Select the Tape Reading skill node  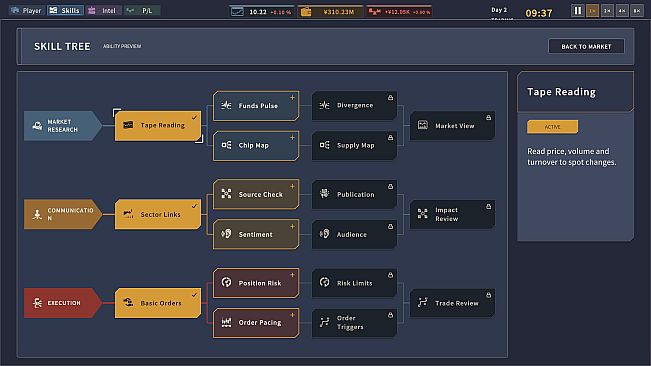pyautogui.click(x=158, y=125)
